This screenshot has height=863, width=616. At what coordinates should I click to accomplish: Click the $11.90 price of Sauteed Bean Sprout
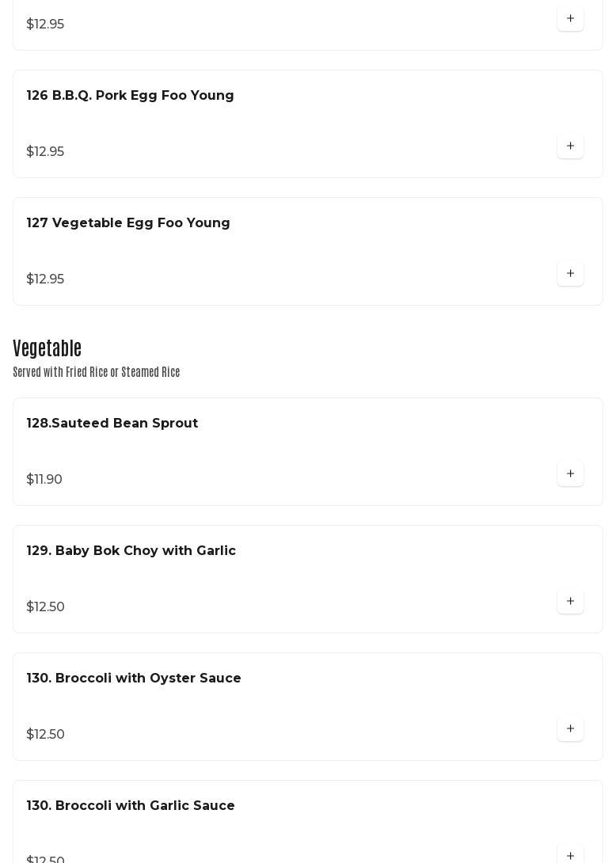[x=44, y=480]
